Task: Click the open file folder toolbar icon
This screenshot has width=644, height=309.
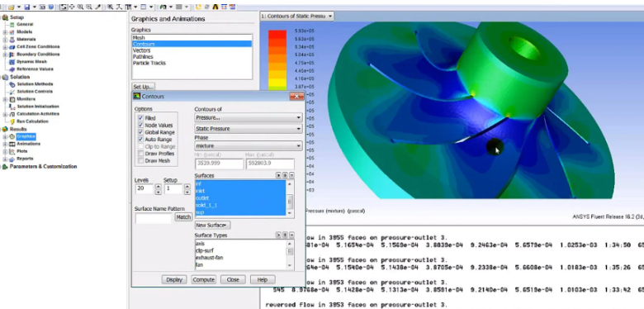Action: click(11, 7)
